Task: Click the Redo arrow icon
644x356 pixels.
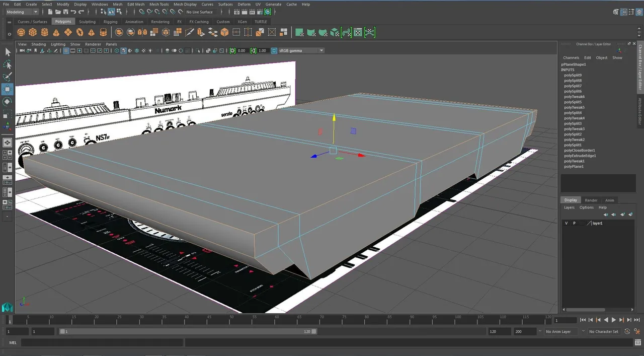Action: coord(81,12)
